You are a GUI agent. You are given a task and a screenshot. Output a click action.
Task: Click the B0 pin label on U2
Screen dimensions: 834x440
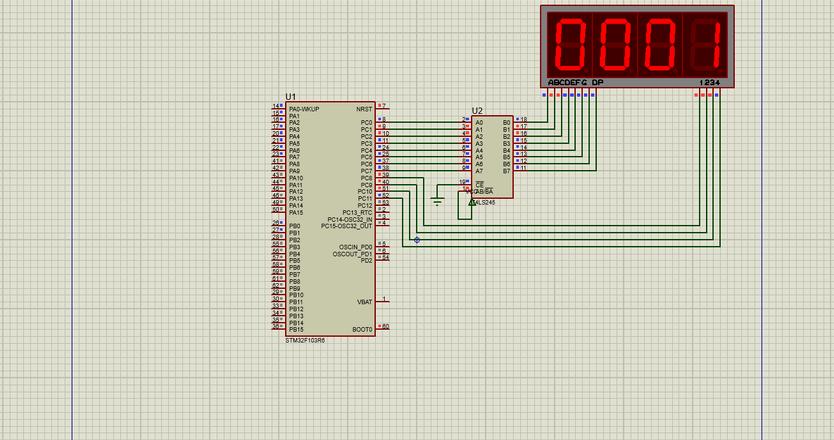point(506,123)
